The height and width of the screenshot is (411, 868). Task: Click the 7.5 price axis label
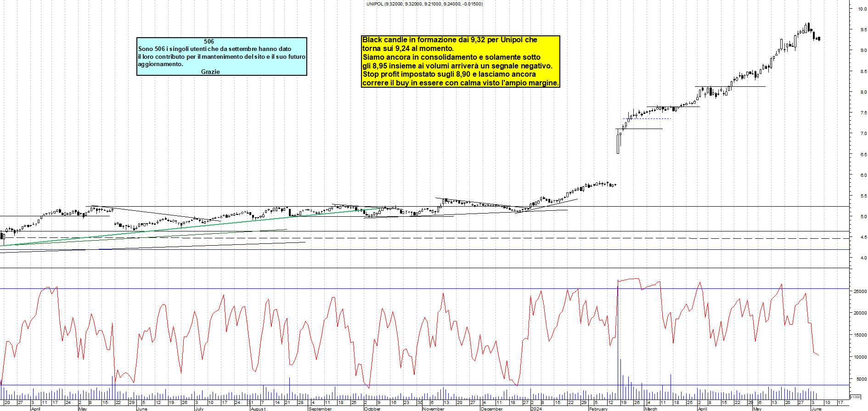(x=863, y=113)
